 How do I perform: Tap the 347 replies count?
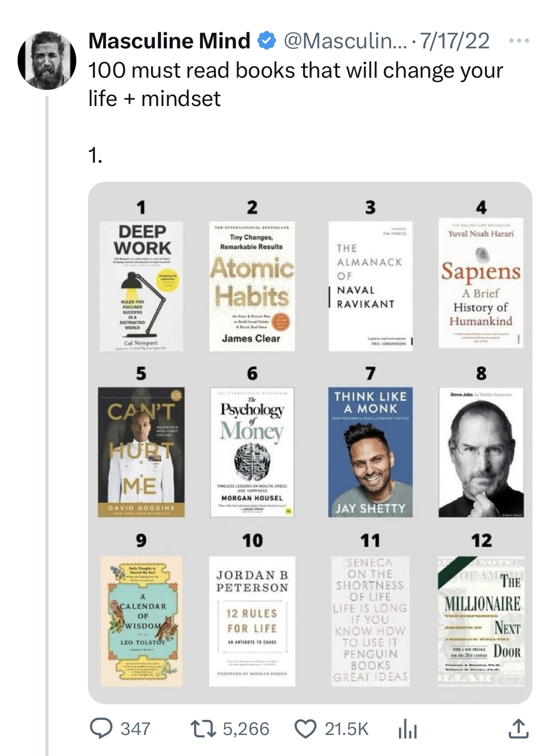coord(135,729)
